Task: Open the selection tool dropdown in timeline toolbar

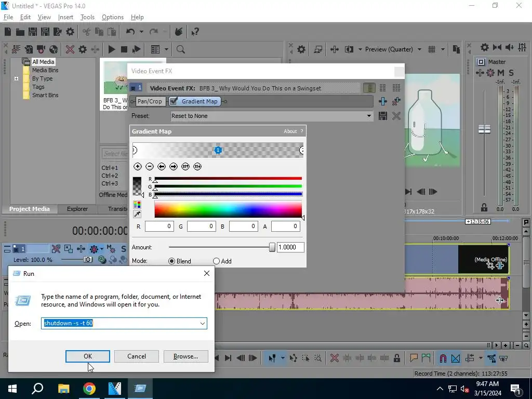Action: (x=282, y=358)
